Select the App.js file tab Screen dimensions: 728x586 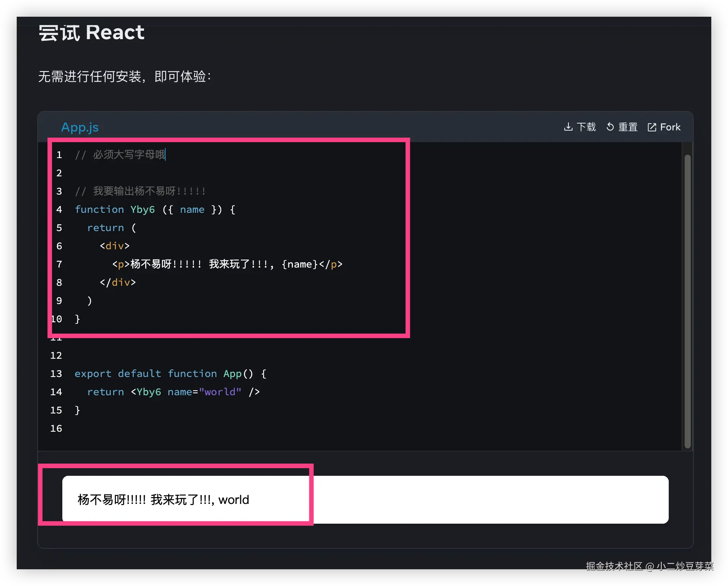80,127
